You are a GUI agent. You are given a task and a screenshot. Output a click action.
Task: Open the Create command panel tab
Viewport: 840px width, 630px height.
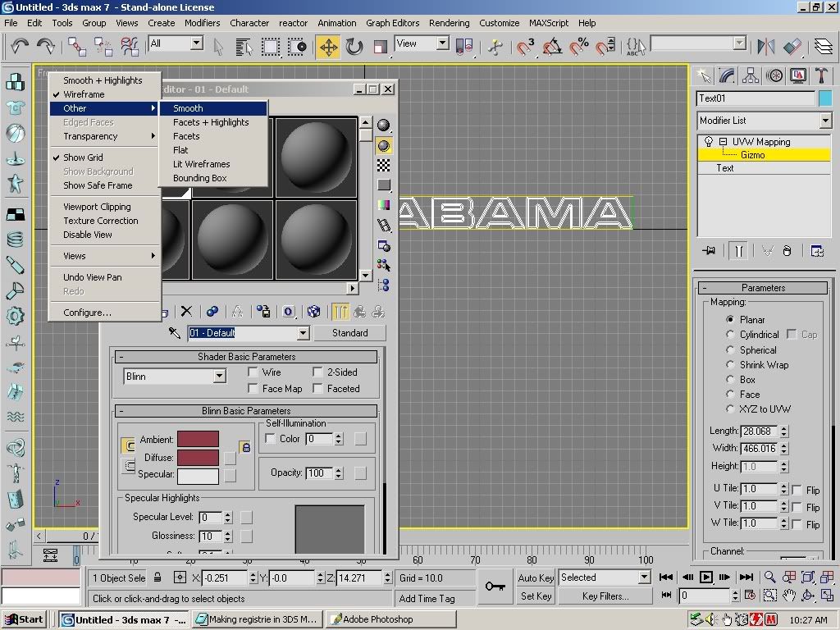[x=704, y=75]
